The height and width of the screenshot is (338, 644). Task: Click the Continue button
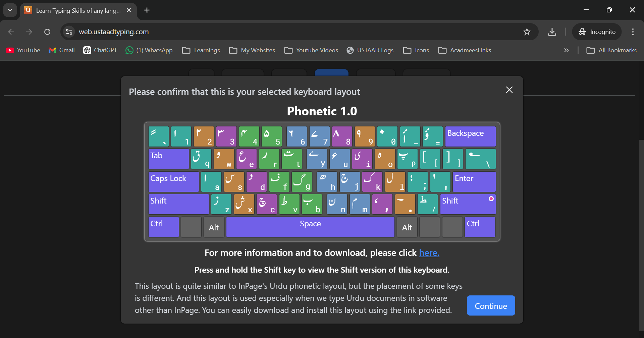491,305
